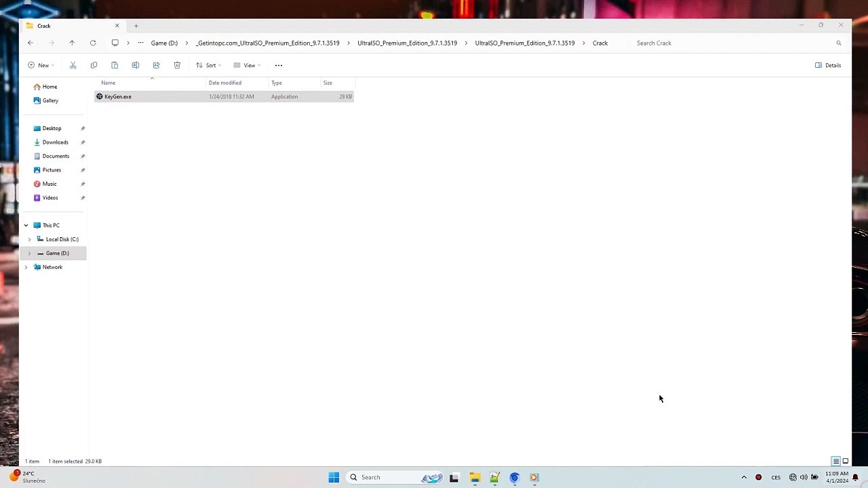Click the Crack breadcrumb segment

600,43
